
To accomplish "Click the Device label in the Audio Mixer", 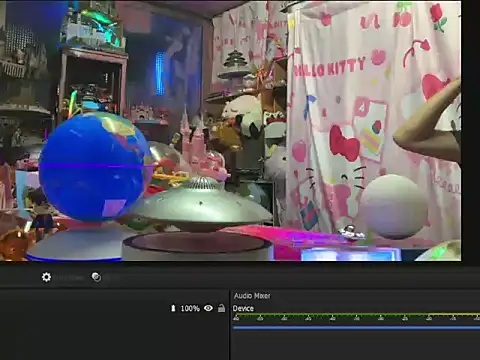I will [243, 308].
